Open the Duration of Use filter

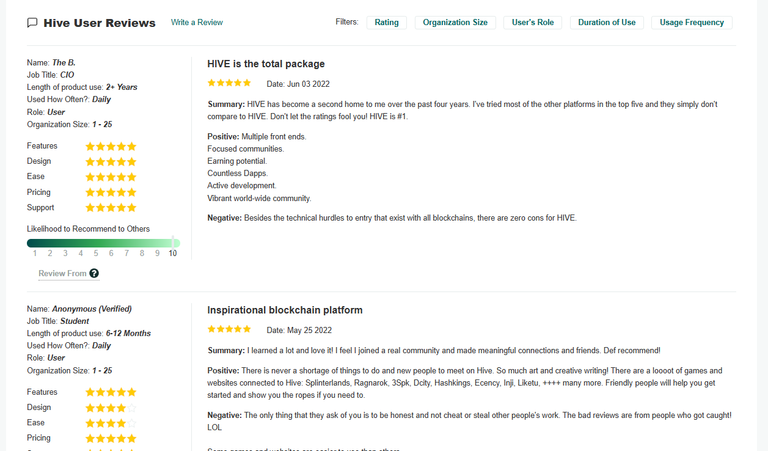(x=606, y=23)
